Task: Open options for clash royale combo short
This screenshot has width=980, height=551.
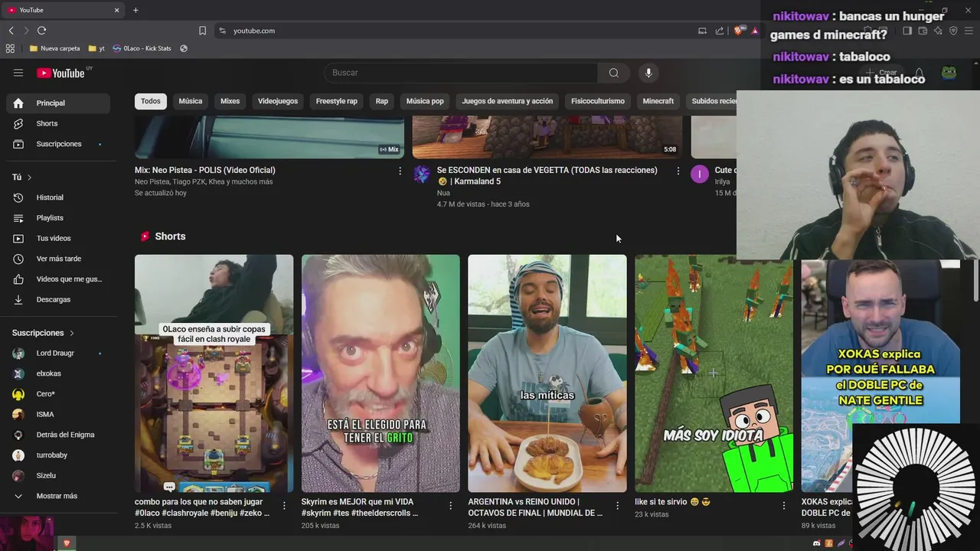Action: [284, 506]
